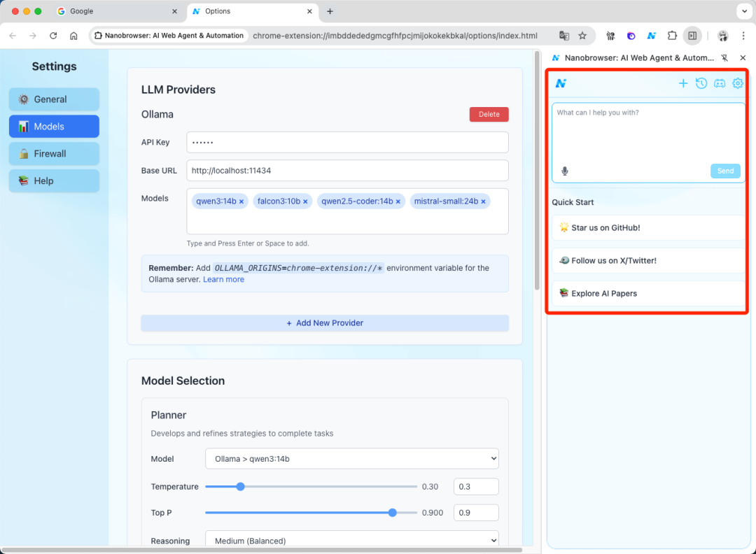Click the horizontal scrollbar at the bottom
This screenshot has width=756, height=554.
262,550
